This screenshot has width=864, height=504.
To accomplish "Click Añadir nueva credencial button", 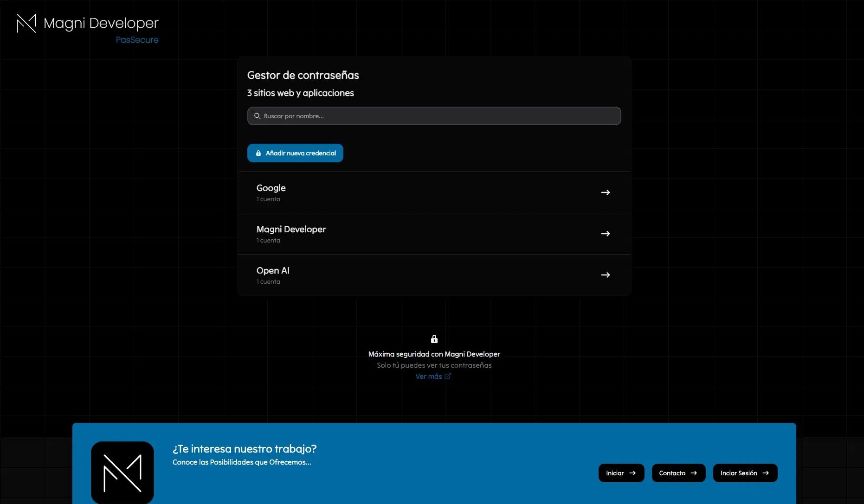I will [295, 153].
